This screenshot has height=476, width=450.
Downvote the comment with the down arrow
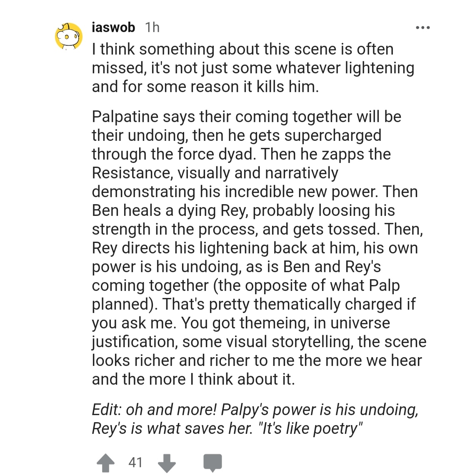pos(167,463)
